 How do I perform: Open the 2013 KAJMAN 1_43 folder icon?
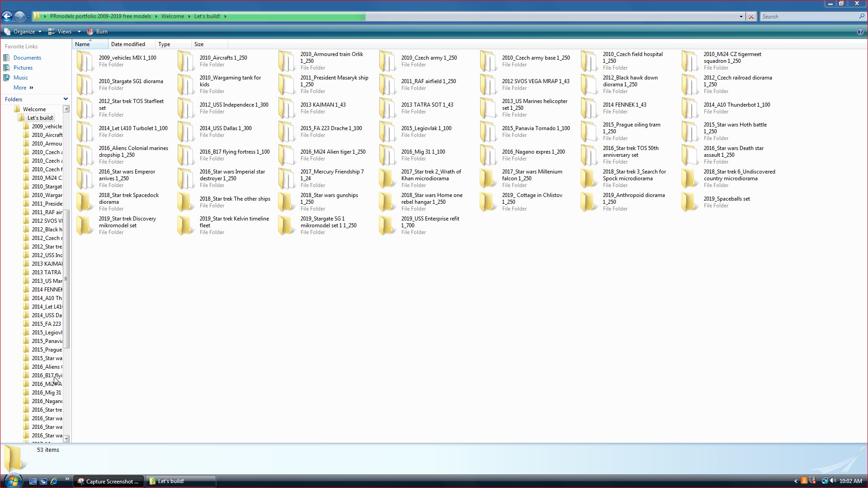coord(287,108)
